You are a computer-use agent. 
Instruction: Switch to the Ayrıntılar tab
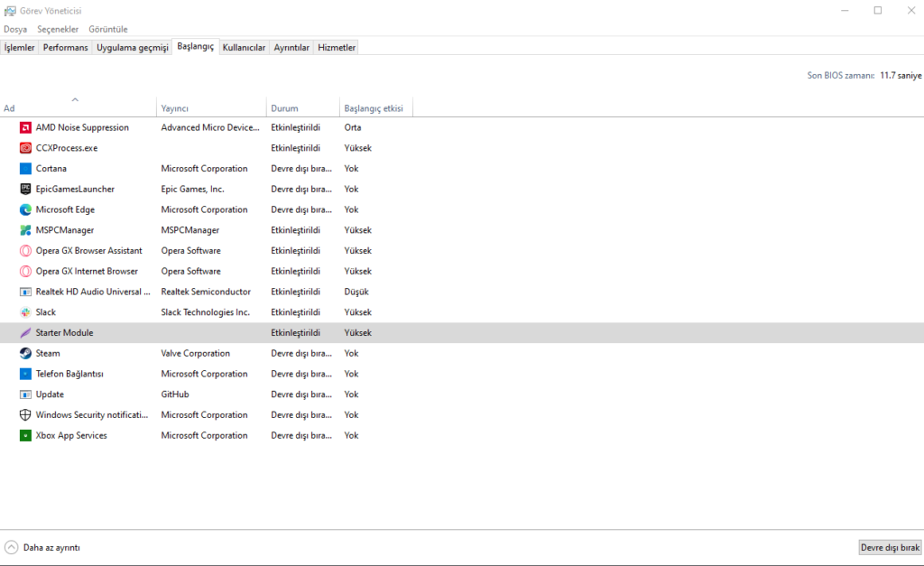pos(291,48)
